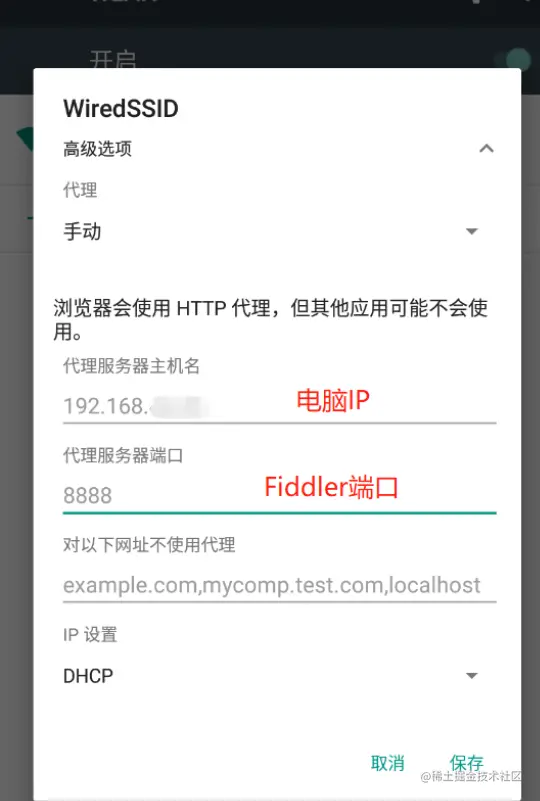Collapse advanced options with the up chevron

[x=486, y=149]
